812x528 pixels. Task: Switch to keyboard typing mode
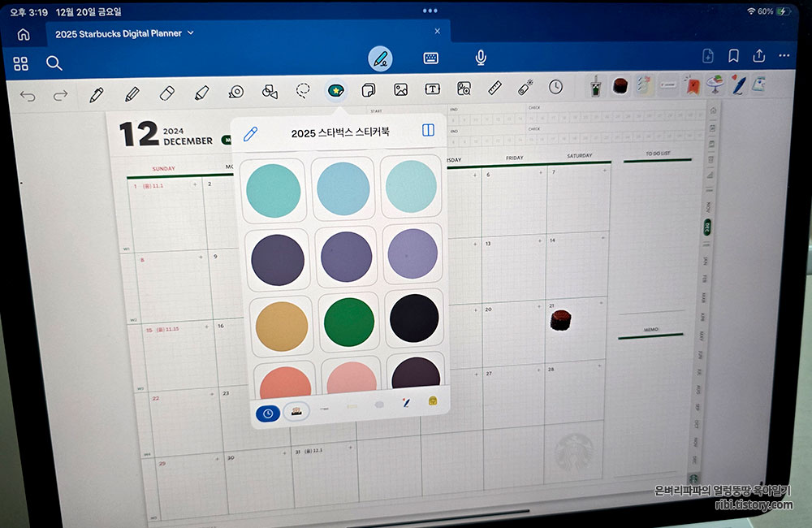click(x=431, y=58)
